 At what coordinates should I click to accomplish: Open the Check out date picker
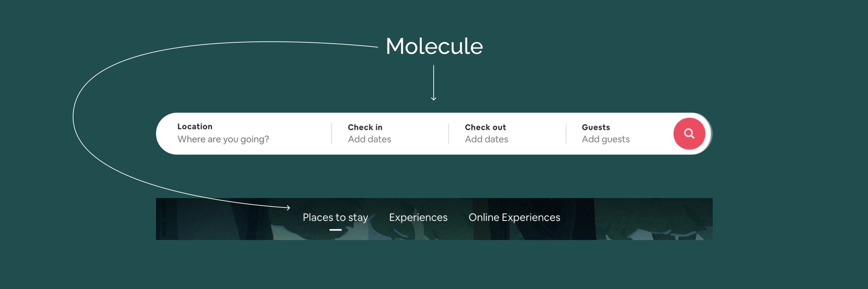[x=507, y=134]
